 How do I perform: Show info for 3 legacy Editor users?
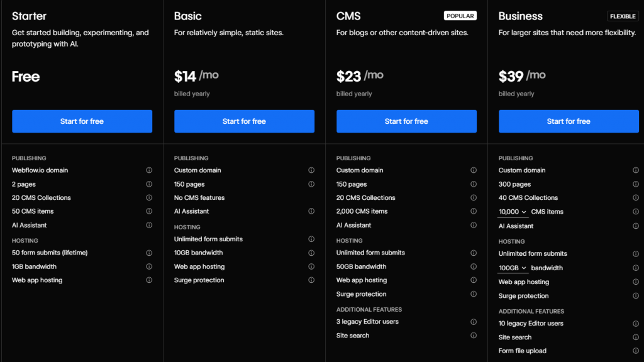coord(474,322)
